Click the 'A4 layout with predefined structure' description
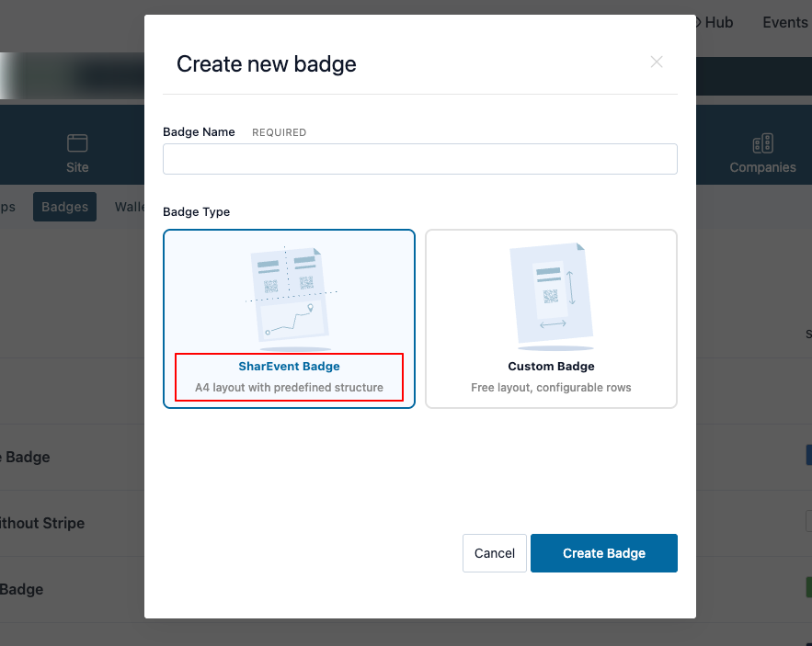This screenshot has height=646, width=812. tap(289, 388)
